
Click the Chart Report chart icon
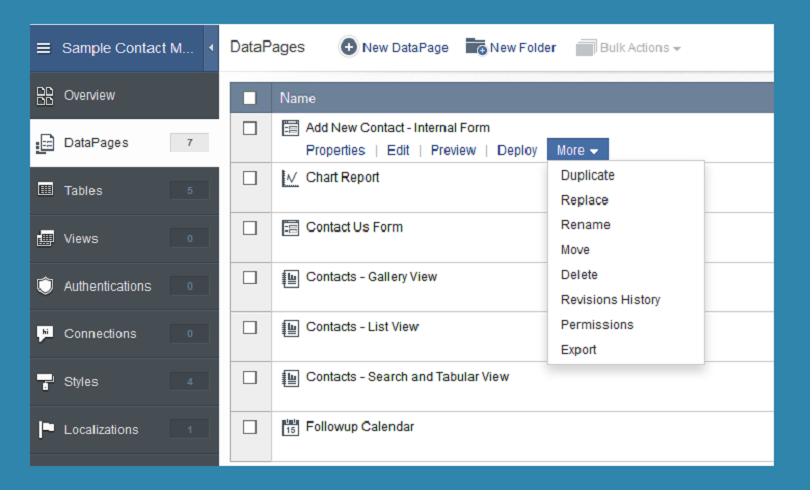290,178
